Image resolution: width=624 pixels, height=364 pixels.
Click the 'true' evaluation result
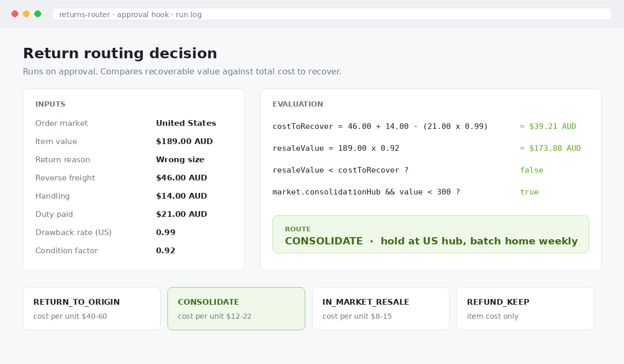pyautogui.click(x=529, y=192)
